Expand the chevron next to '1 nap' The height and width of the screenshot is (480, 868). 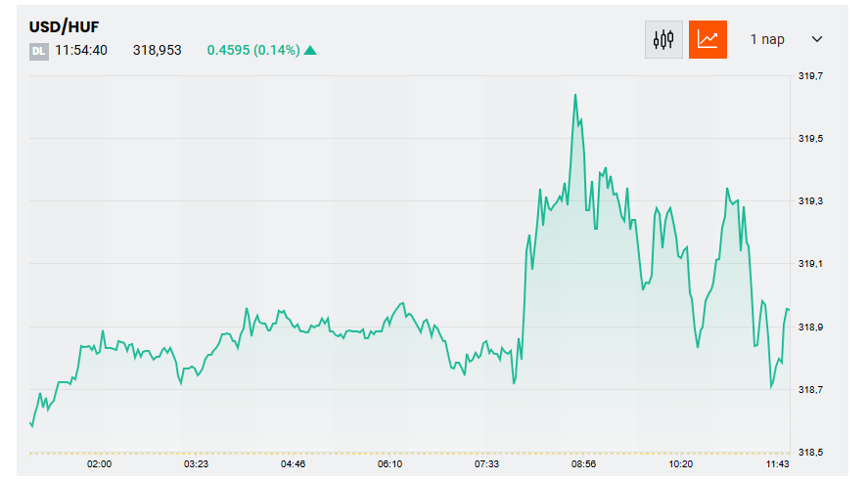tap(817, 40)
